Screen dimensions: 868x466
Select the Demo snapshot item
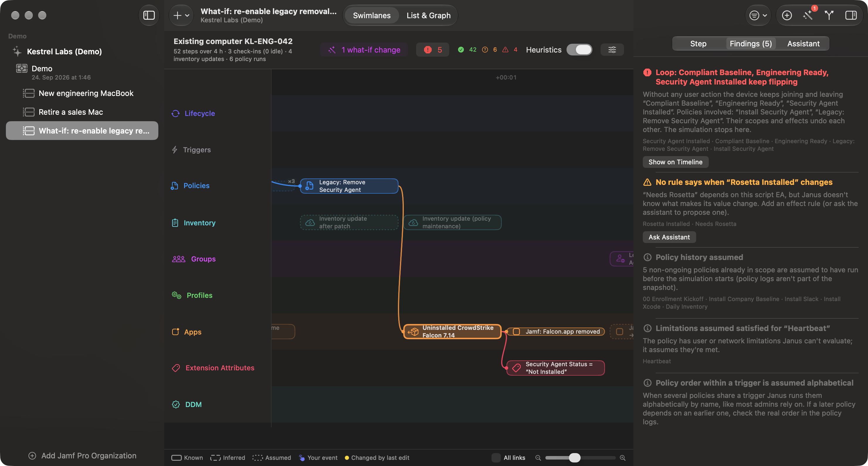(x=82, y=72)
